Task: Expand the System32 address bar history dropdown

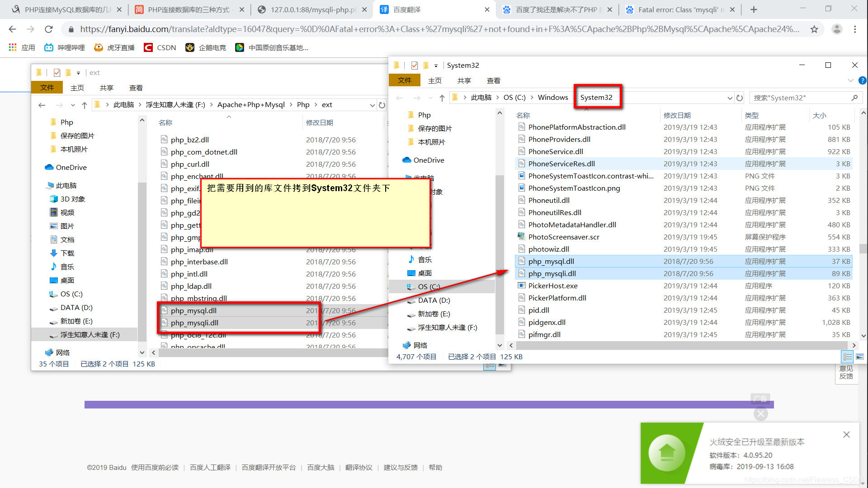Action: pos(730,98)
